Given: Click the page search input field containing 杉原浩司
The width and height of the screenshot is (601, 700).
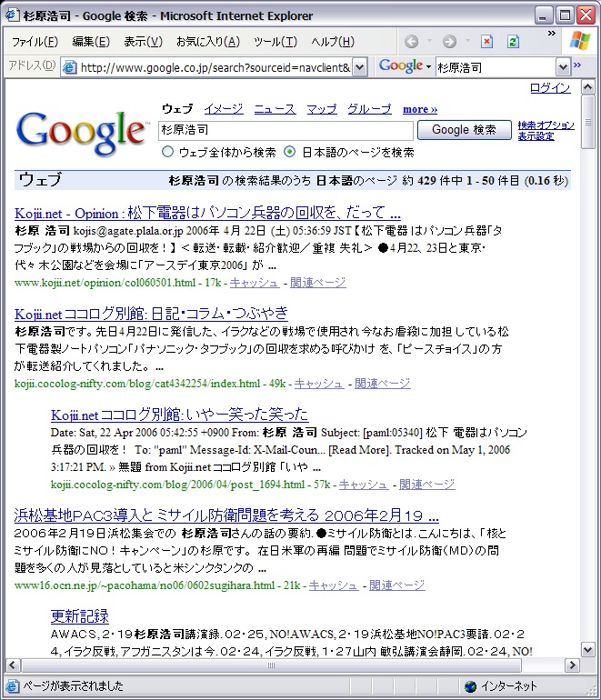Looking at the screenshot, I should click(285, 130).
